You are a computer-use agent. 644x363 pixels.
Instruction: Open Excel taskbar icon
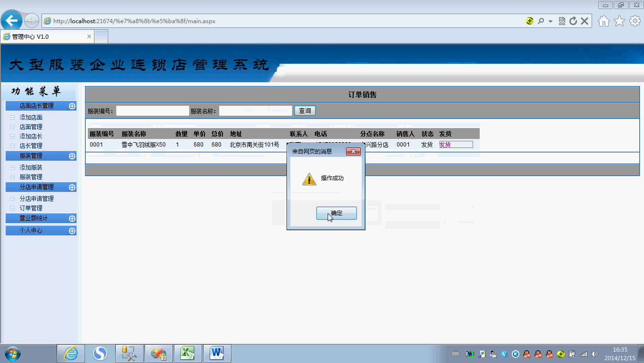[x=187, y=354]
